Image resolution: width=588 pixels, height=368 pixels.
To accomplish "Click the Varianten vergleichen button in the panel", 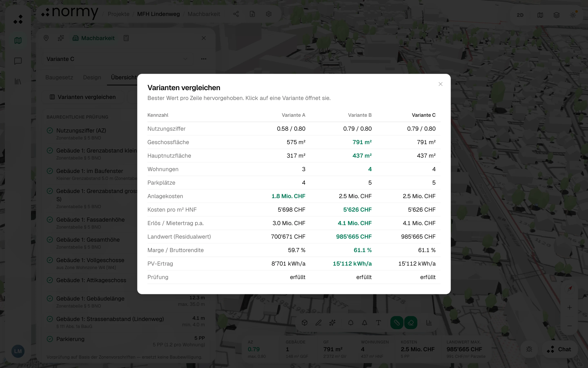I will [x=83, y=97].
